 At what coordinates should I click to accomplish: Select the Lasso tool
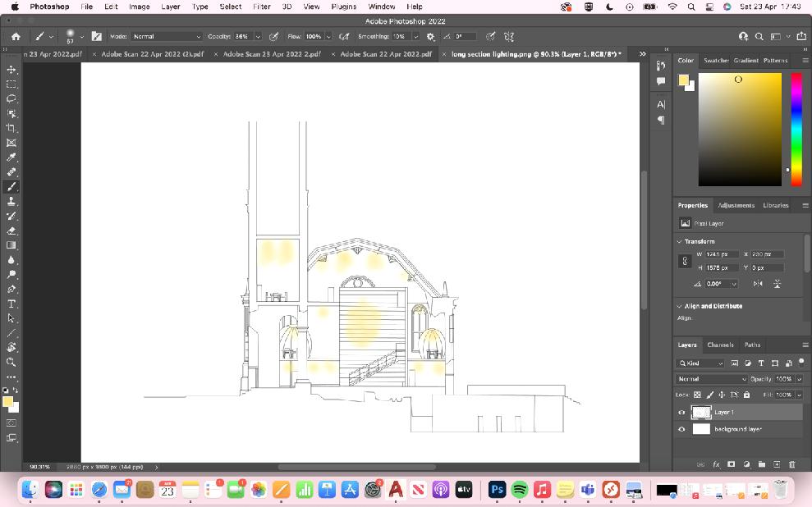(11, 98)
